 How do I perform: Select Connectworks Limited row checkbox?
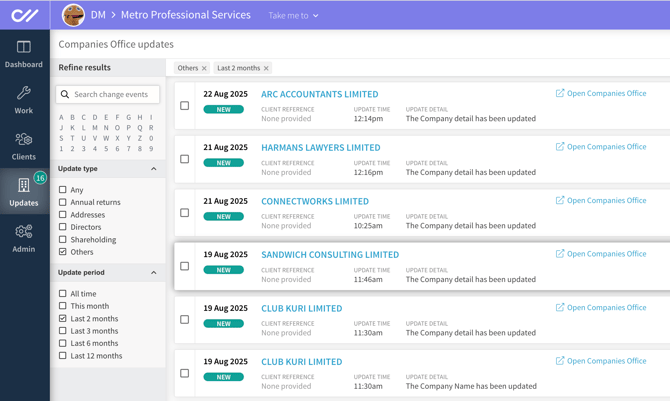point(185,213)
